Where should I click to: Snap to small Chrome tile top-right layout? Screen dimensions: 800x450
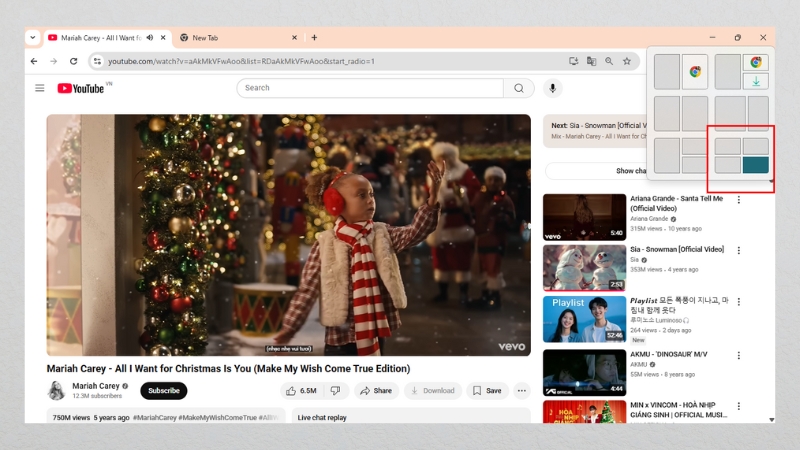point(756,62)
